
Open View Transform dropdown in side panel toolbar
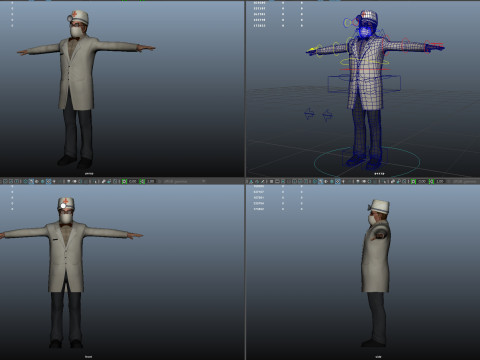pyautogui.click(x=465, y=181)
